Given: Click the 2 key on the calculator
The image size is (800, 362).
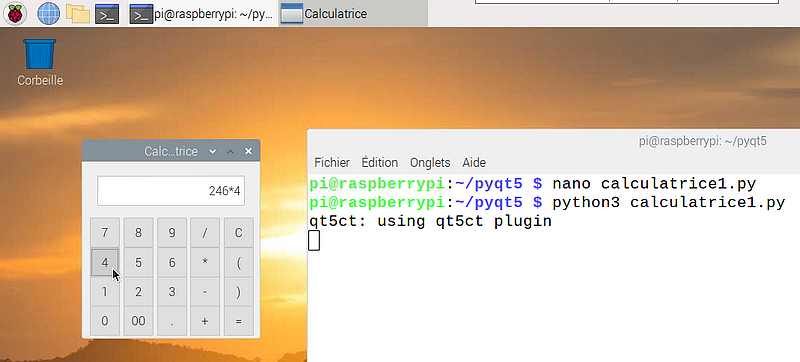Looking at the screenshot, I should [138, 292].
